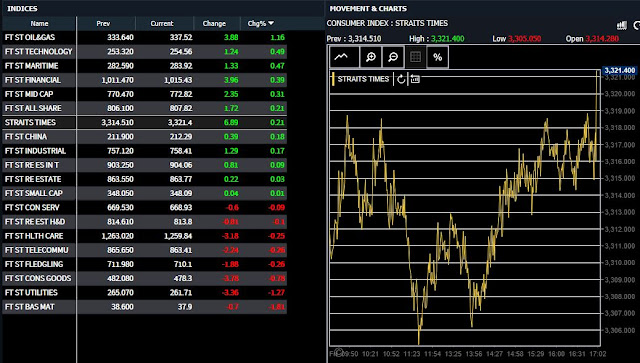
Task: Select the FT ST SMALL CAP row
Action: (x=145, y=193)
